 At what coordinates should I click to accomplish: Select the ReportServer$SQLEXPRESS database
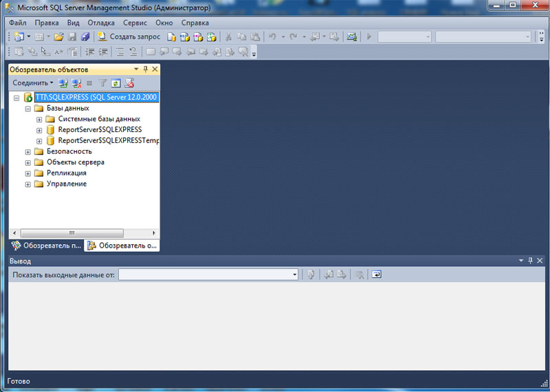[x=100, y=130]
